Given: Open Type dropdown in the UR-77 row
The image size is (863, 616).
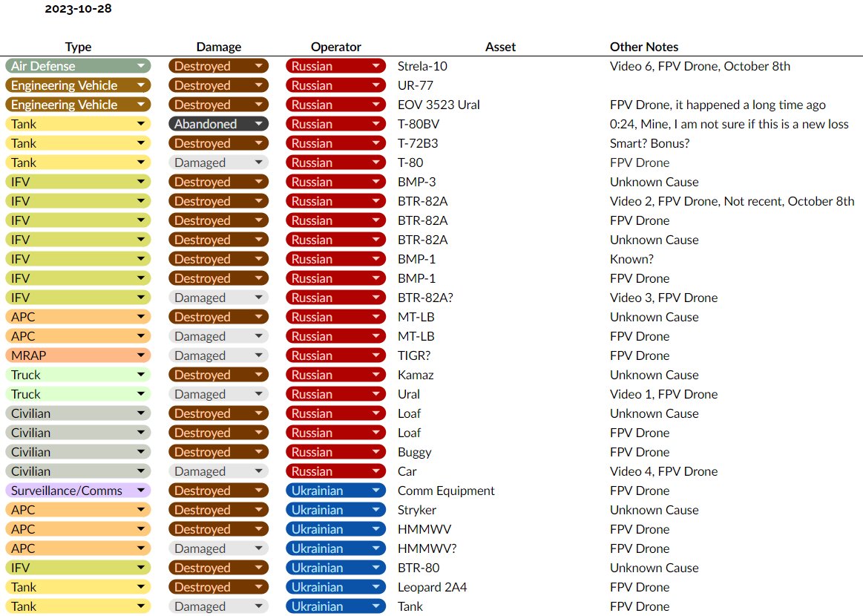Looking at the screenshot, I should (78, 85).
